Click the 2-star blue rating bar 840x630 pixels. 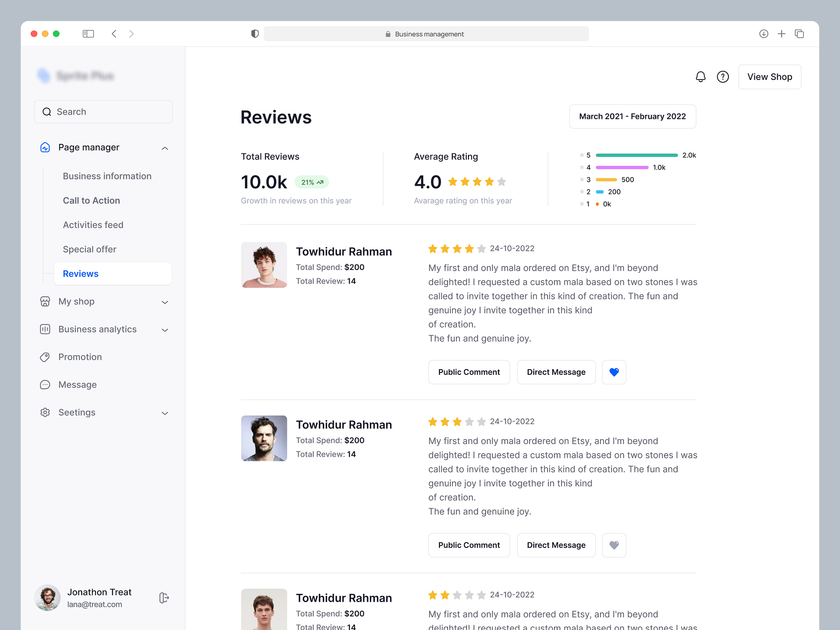coord(600,192)
